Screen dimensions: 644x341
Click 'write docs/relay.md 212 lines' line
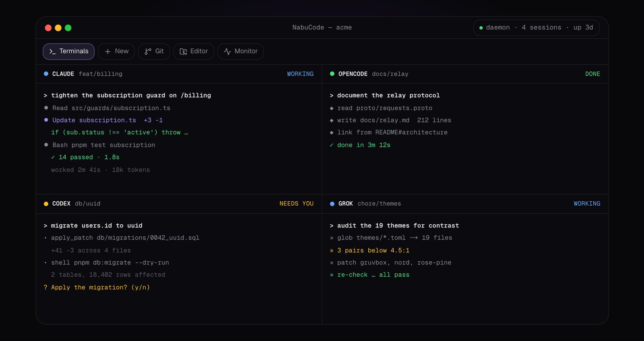[390, 120]
